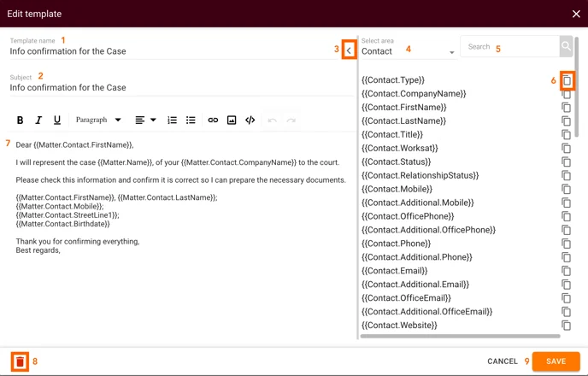588x376 pixels.
Task: Click the 'Thank you for confirming everything,' line
Action: [78, 242]
